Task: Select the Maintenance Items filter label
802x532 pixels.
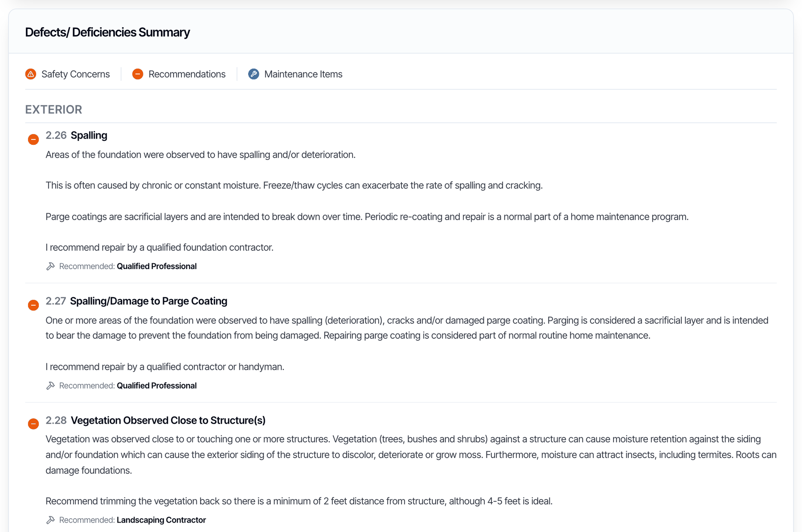Action: click(303, 74)
